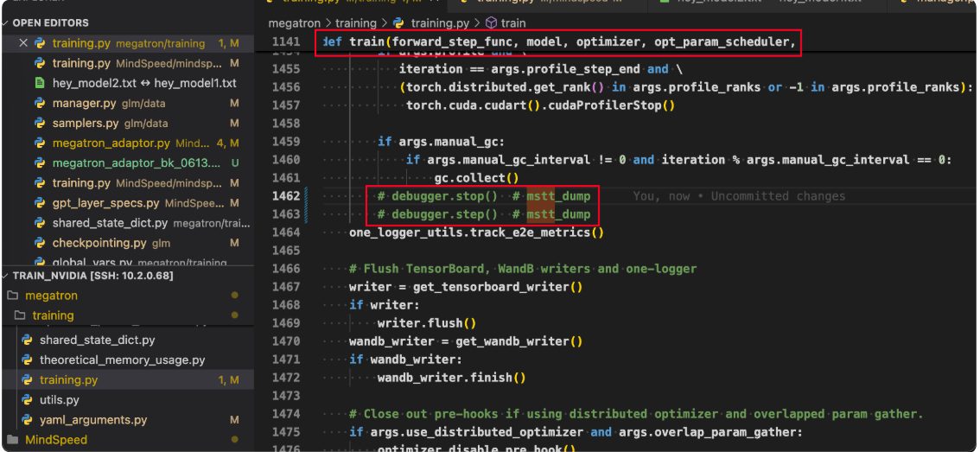Select training.py in the training folder tree

tap(68, 379)
